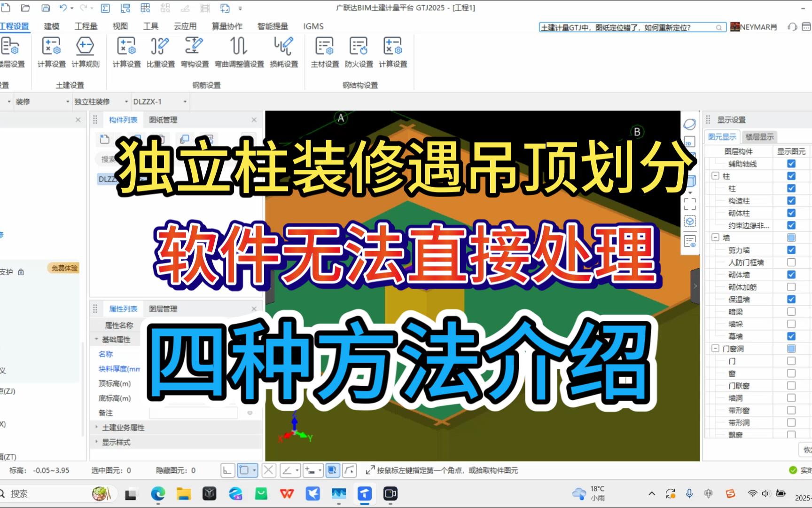Open 损耗设置 in the ribbon

tap(282, 52)
